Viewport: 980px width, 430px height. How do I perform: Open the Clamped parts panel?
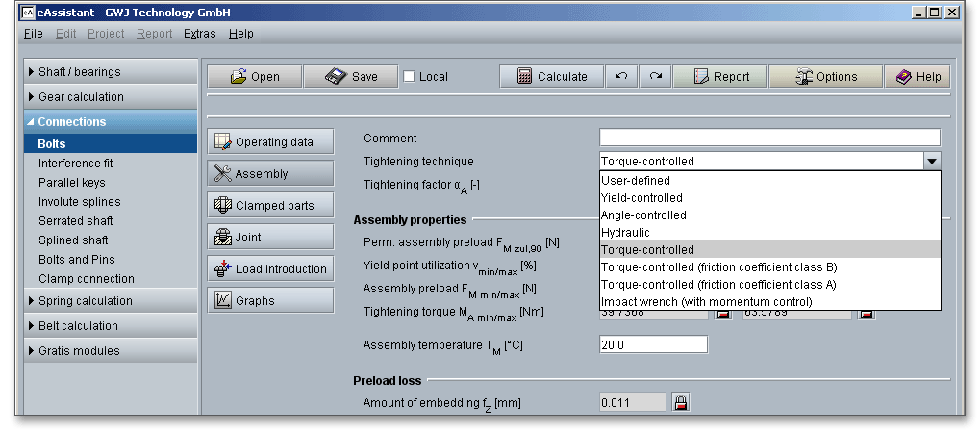(270, 205)
